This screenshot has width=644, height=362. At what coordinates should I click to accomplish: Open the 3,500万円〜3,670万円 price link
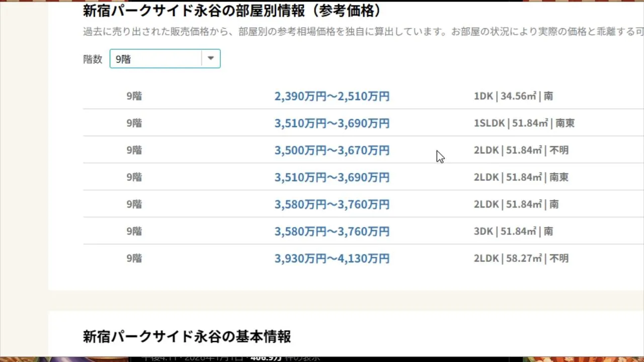tap(332, 150)
